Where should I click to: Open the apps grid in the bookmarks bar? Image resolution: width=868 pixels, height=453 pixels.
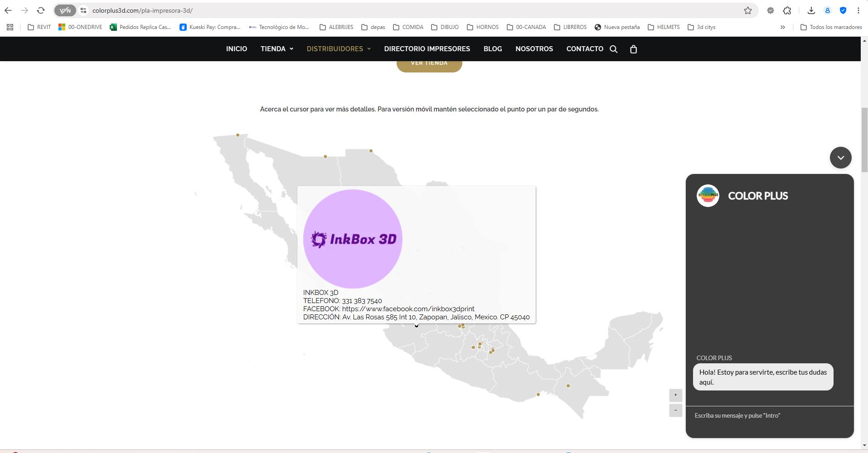pyautogui.click(x=10, y=27)
